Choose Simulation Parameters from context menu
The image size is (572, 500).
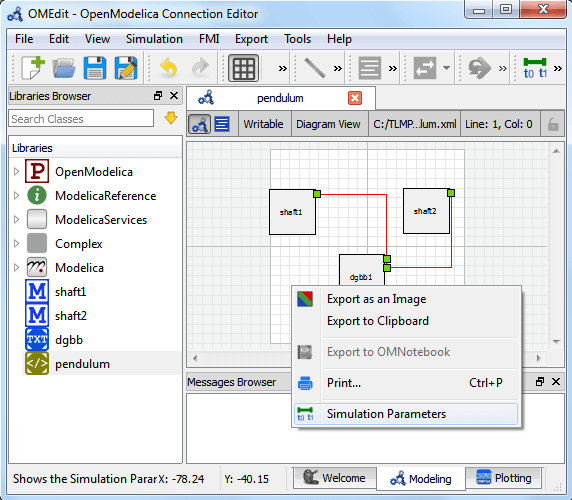click(406, 414)
